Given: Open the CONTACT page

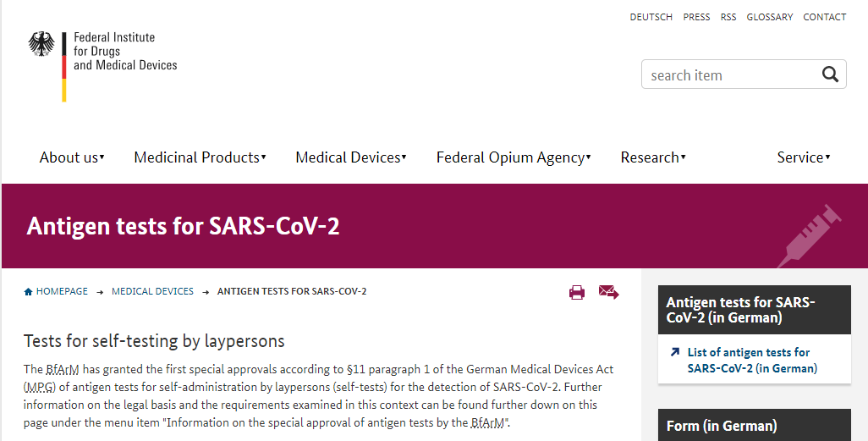Looking at the screenshot, I should tap(825, 17).
